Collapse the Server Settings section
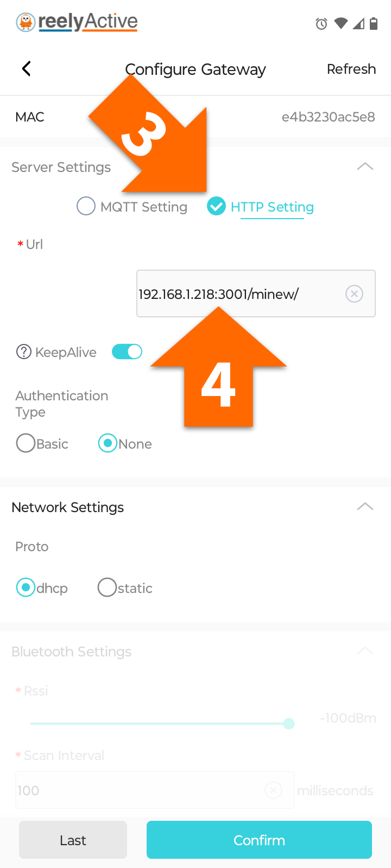This screenshot has height=868, width=391. click(x=365, y=167)
